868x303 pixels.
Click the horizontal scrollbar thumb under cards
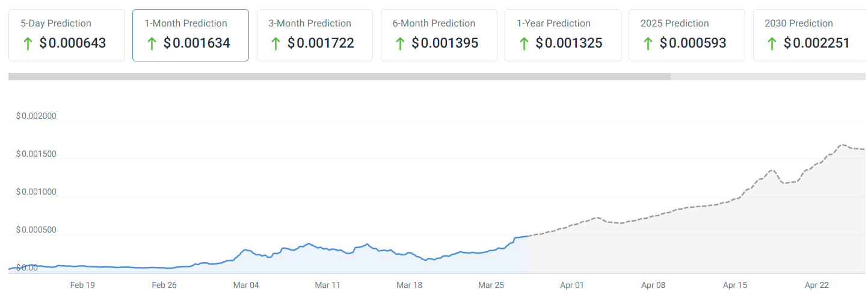pos(339,77)
